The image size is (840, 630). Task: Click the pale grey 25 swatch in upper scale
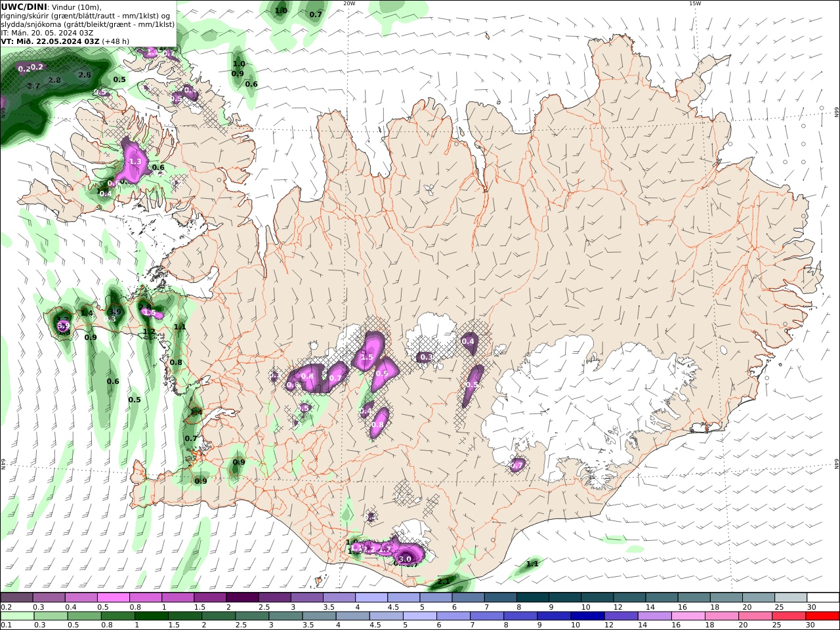click(x=791, y=597)
